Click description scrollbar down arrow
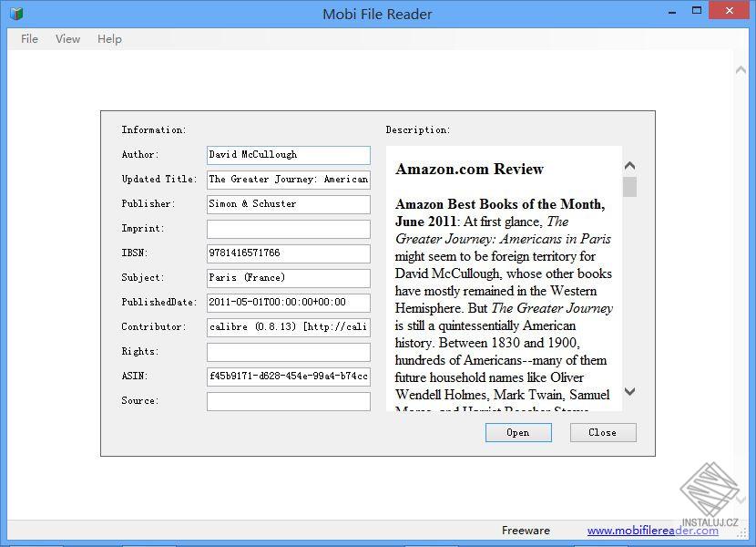 (x=629, y=391)
